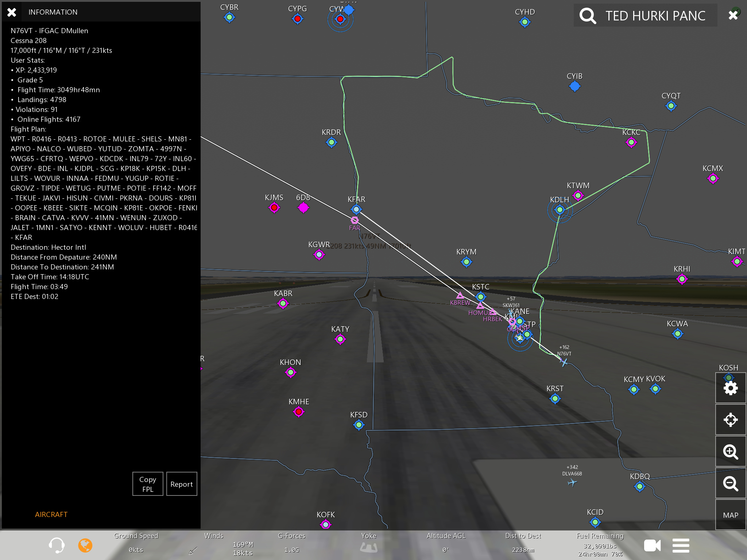Report this pilot
This screenshot has height=560, width=747.
click(181, 484)
